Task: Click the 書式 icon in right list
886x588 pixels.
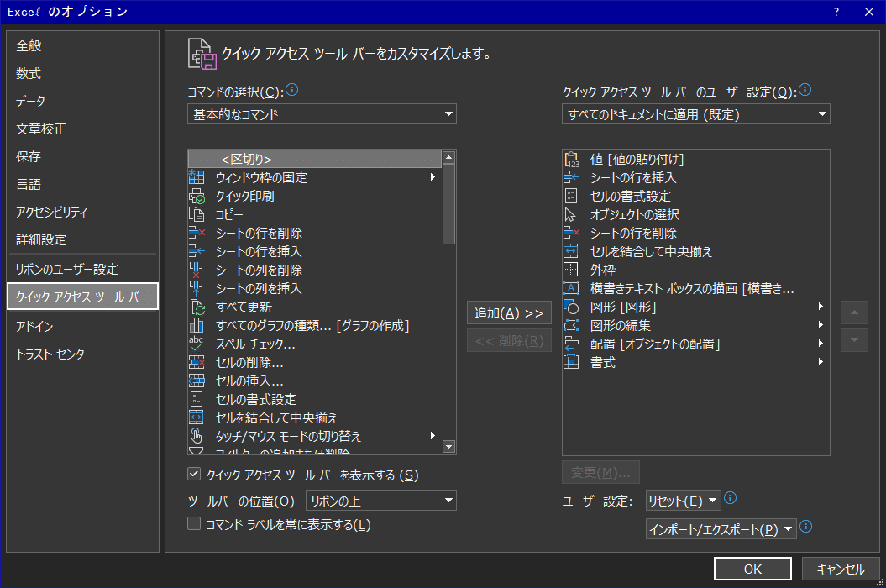Action: click(x=571, y=362)
